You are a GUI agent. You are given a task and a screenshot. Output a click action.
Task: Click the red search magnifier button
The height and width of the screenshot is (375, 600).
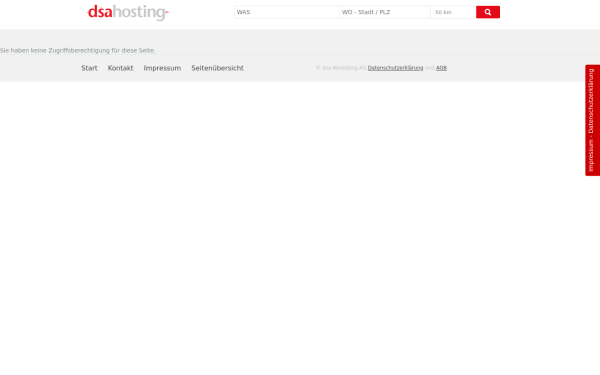pyautogui.click(x=488, y=12)
